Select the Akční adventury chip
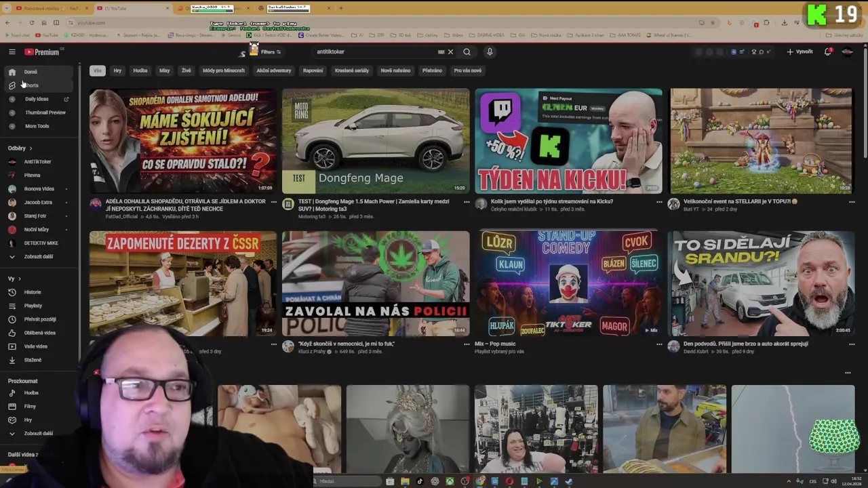This screenshot has height=488, width=868. point(274,70)
